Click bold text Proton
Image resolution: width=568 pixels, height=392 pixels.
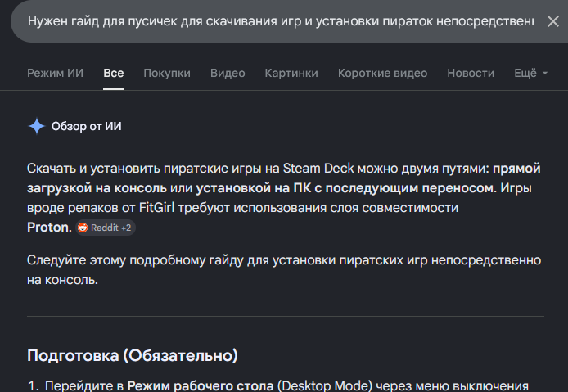pos(49,228)
